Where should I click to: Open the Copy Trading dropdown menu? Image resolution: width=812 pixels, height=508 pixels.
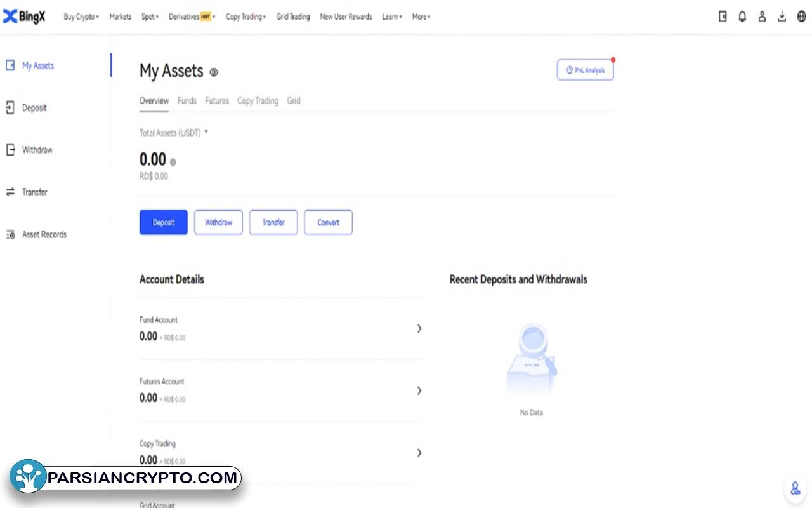(246, 17)
